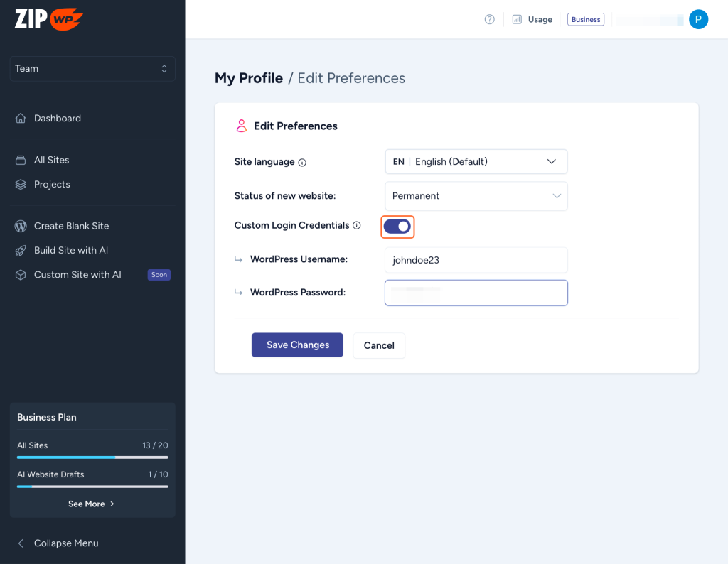Click the Save Changes button
Viewport: 728px width, 564px height.
coord(297,345)
